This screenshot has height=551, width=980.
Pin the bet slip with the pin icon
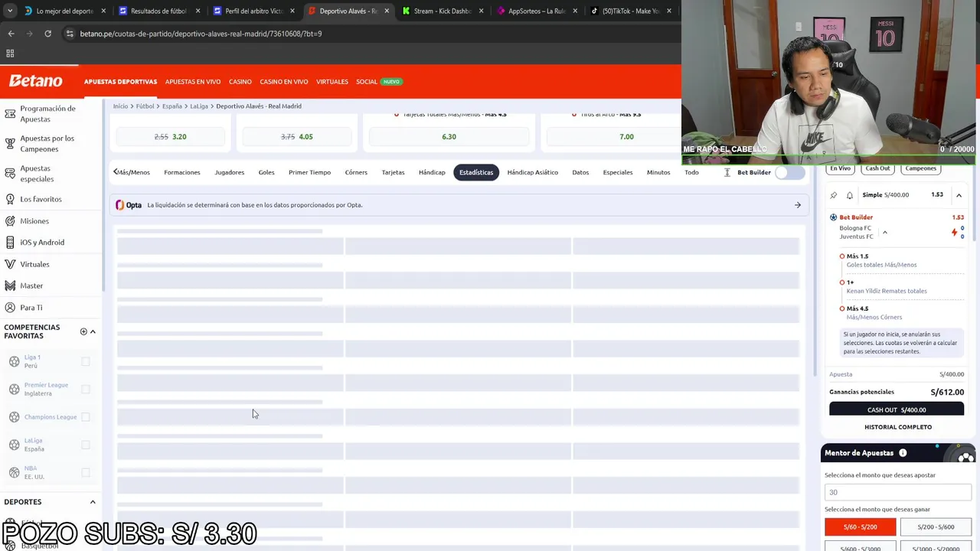(834, 195)
